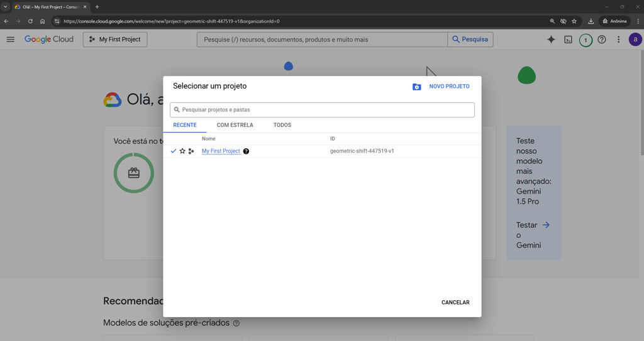
Task: Click Testar o Gemini arrow link
Action: pos(546,225)
